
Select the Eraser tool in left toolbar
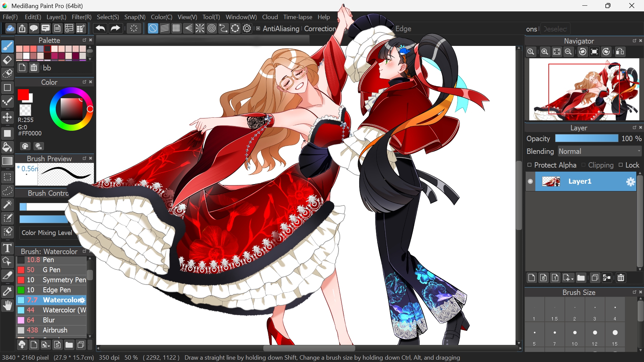coord(7,60)
